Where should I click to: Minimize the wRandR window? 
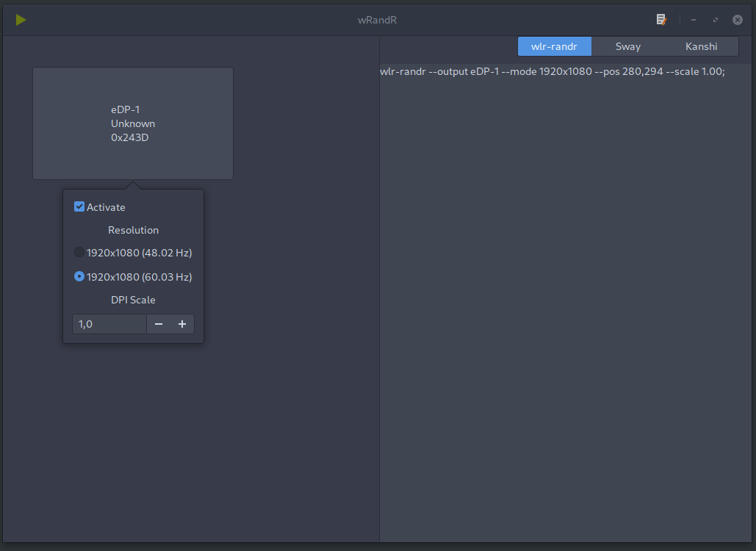(694, 20)
